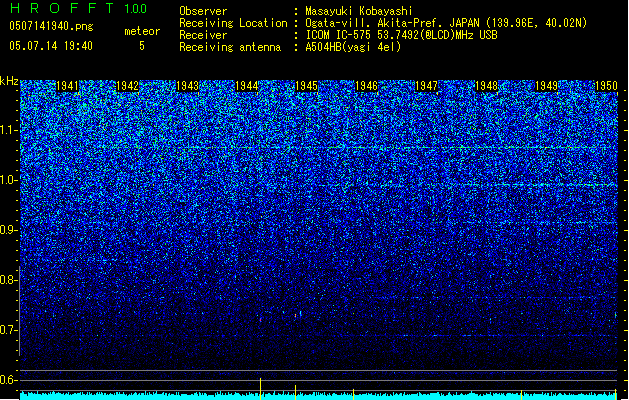Screen dimensions: 629x400
Task: Click the yellow meteor marker beneath 1950
Action: 616,394
